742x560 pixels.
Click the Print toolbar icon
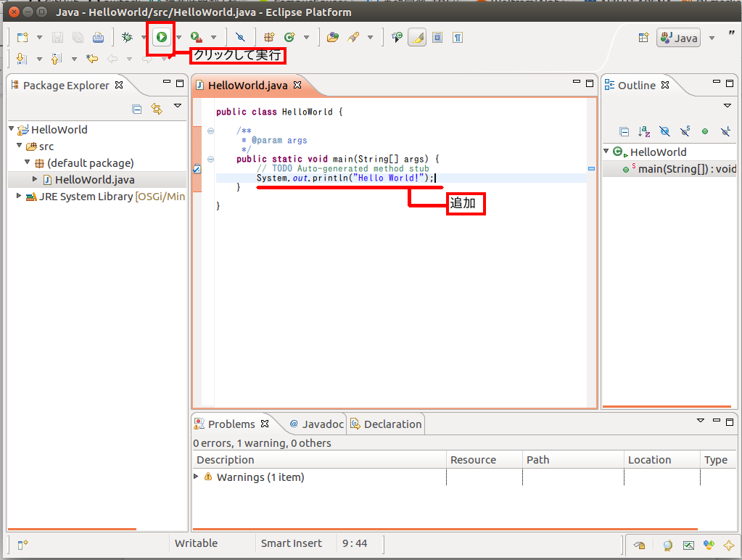[98, 37]
